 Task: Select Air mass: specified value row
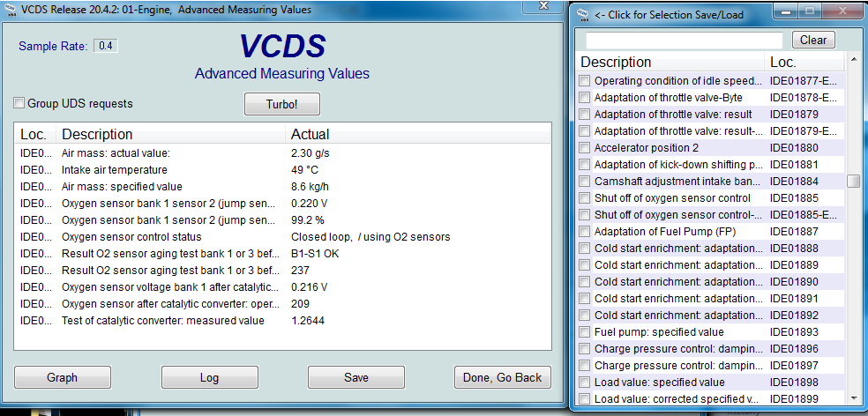click(282, 187)
